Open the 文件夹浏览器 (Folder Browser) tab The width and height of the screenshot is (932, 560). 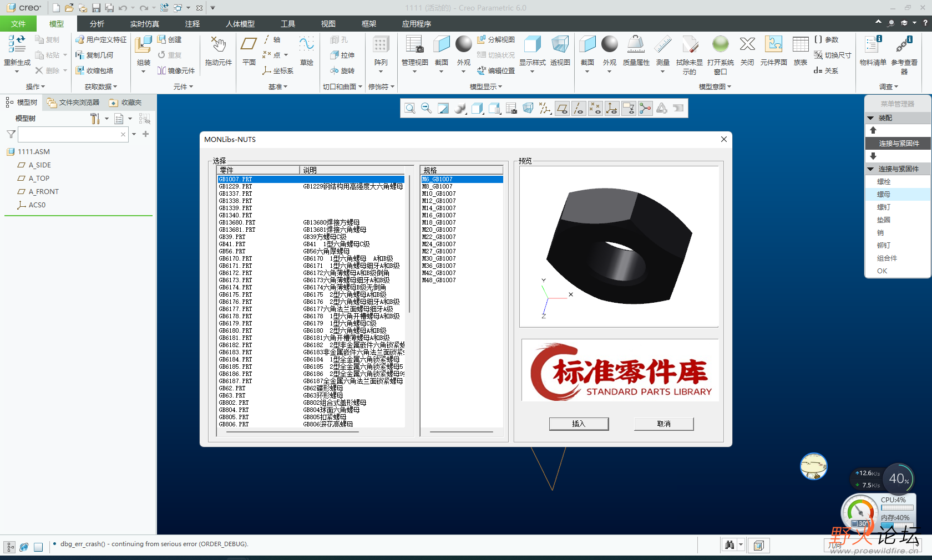tap(73, 103)
